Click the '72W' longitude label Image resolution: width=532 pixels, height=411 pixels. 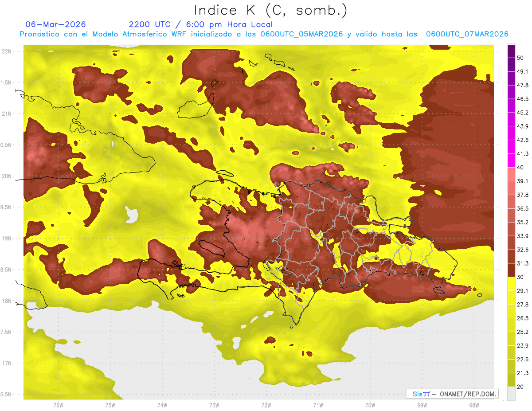click(x=266, y=405)
